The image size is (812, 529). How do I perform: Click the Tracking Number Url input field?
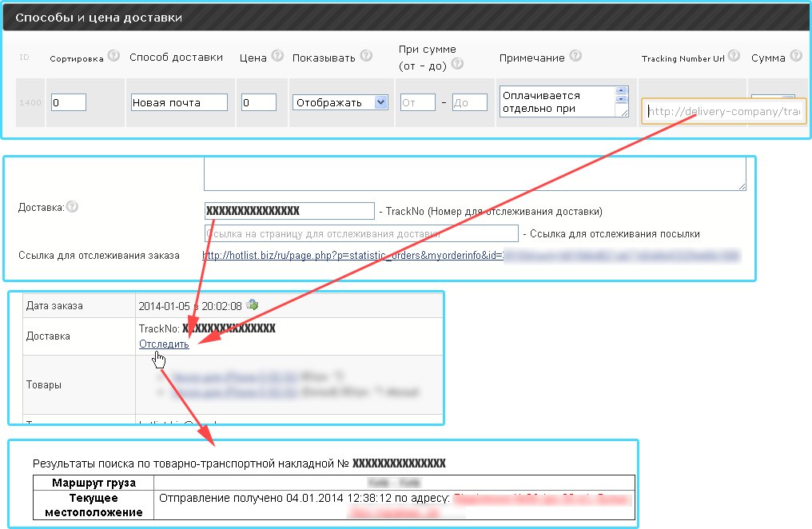point(723,111)
